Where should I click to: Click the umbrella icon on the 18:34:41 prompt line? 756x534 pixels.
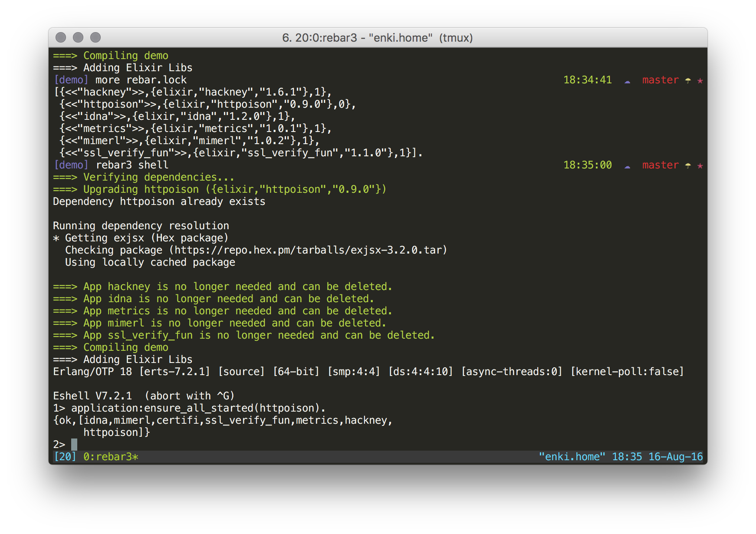[688, 80]
